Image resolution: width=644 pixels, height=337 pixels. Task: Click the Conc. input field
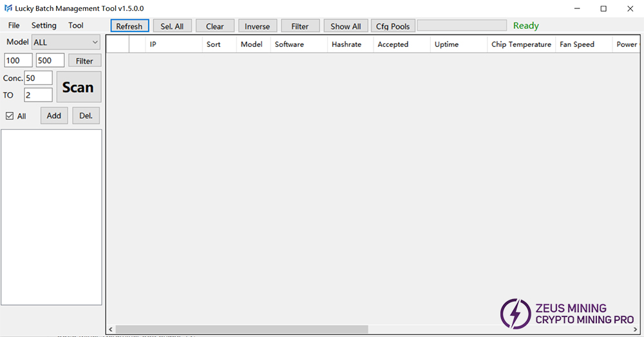coord(38,78)
